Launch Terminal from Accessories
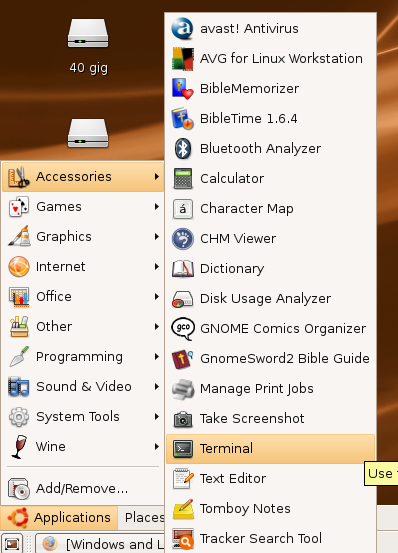Viewport: 398px width, 553px height. 270,449
